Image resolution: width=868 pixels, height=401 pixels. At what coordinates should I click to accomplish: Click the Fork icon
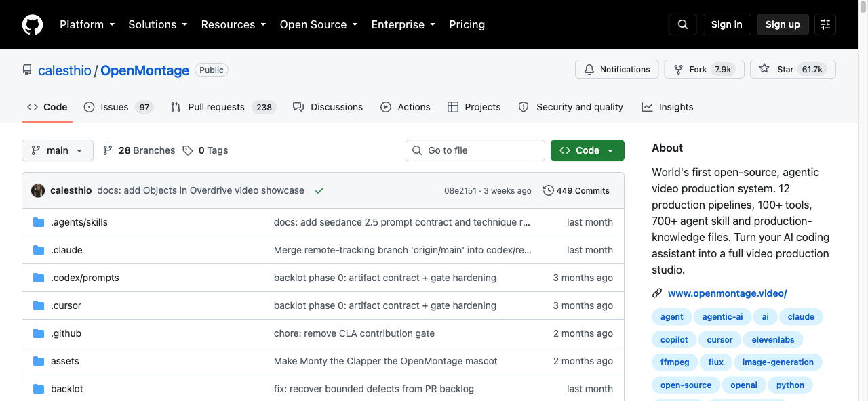678,69
